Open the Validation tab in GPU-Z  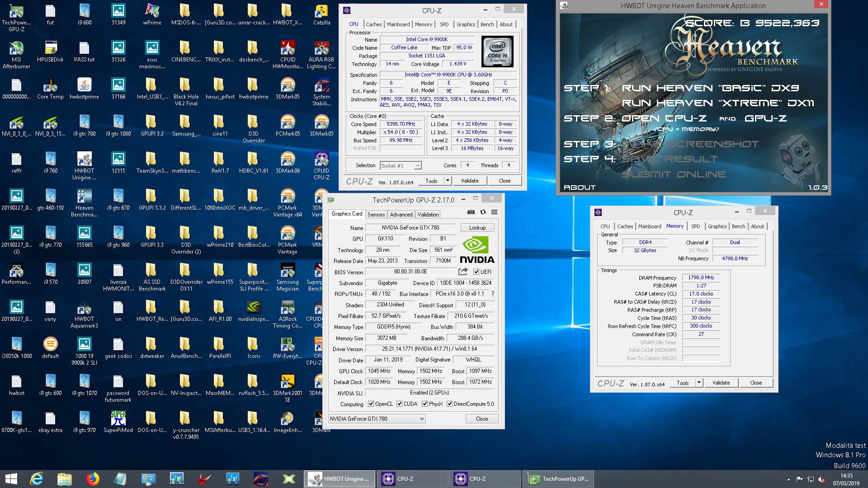428,215
